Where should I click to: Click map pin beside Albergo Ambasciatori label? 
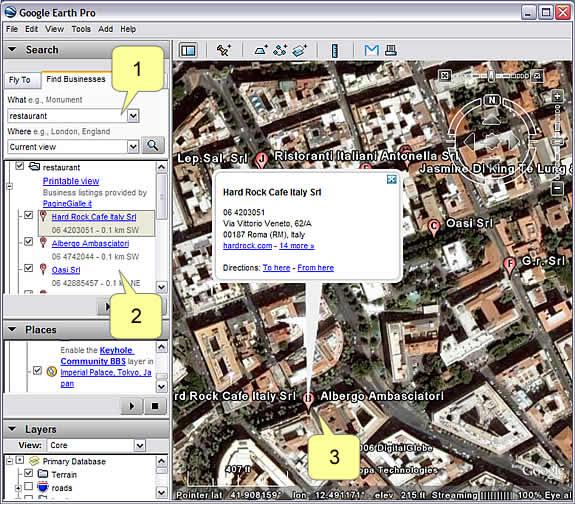308,400
